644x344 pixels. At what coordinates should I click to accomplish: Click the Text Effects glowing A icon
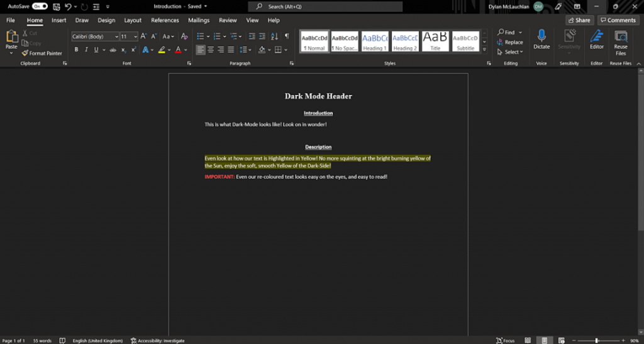[x=145, y=50]
